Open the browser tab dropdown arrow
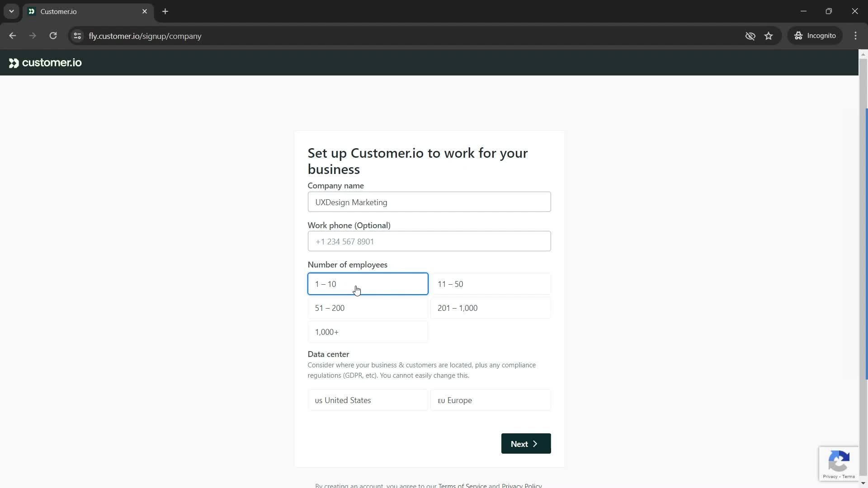The width and height of the screenshot is (868, 488). [11, 11]
